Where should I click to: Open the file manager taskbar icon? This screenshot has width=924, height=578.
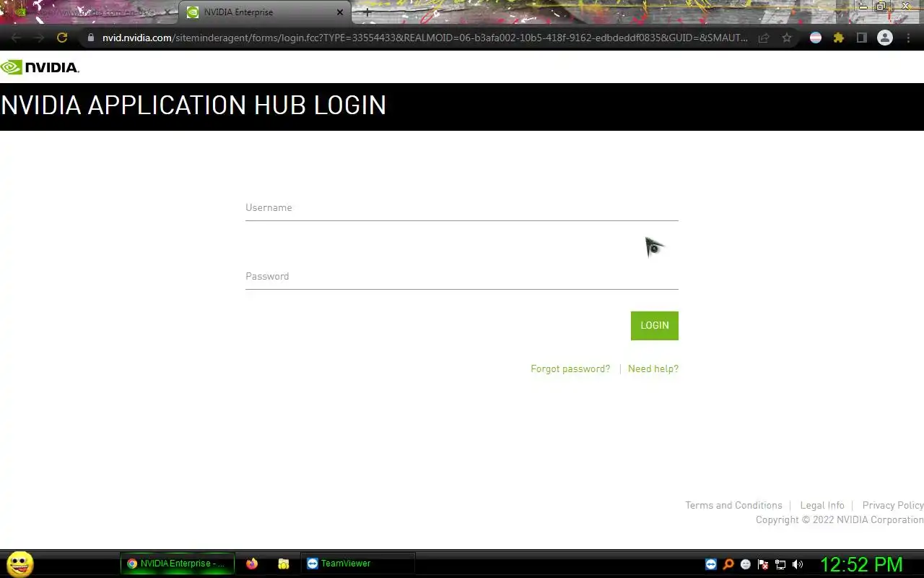(284, 564)
